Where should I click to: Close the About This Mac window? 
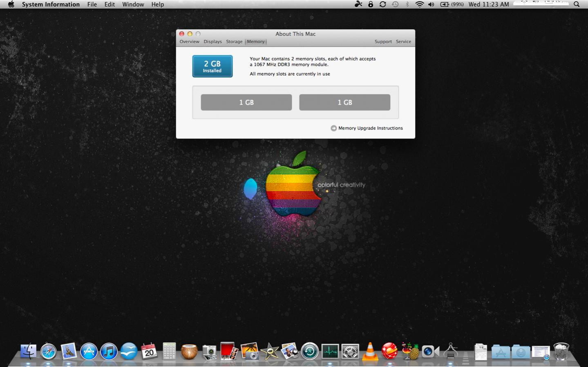click(182, 34)
